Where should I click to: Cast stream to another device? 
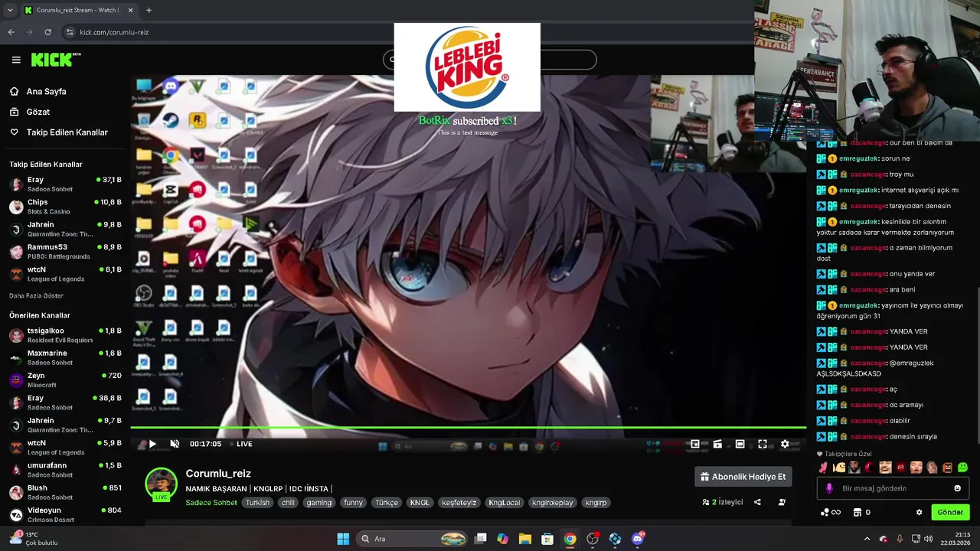717,444
